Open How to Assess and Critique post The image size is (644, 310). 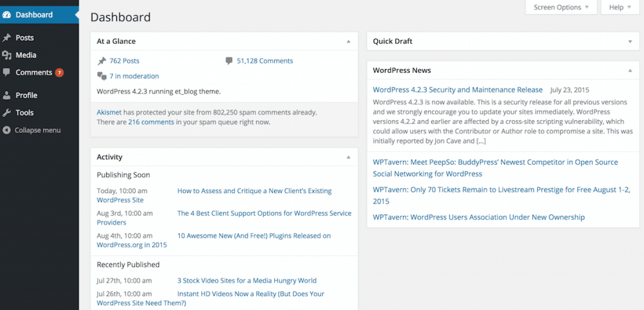tap(254, 191)
